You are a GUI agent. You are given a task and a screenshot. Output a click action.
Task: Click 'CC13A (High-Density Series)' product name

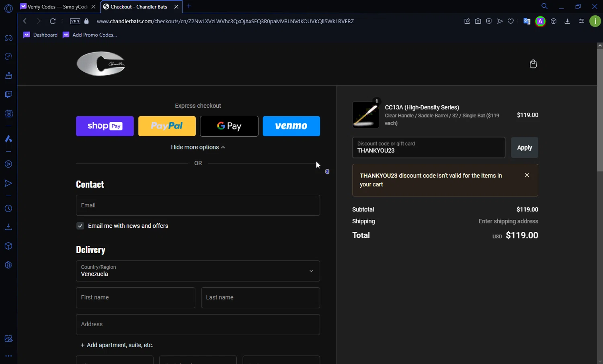pos(422,107)
